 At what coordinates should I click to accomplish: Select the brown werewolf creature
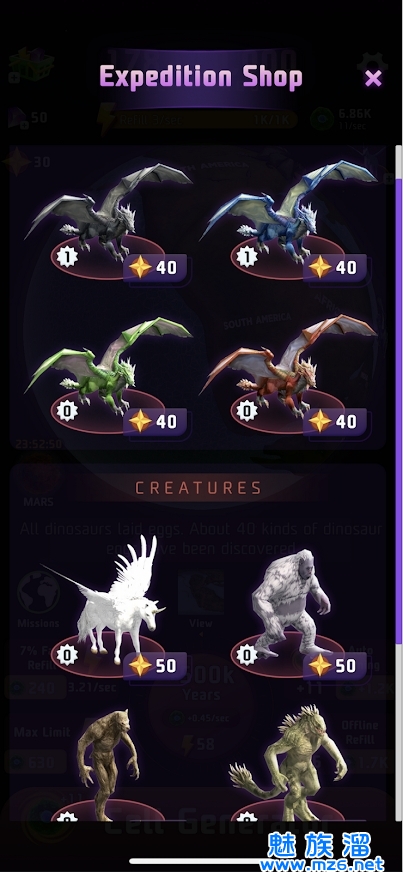pos(107,763)
